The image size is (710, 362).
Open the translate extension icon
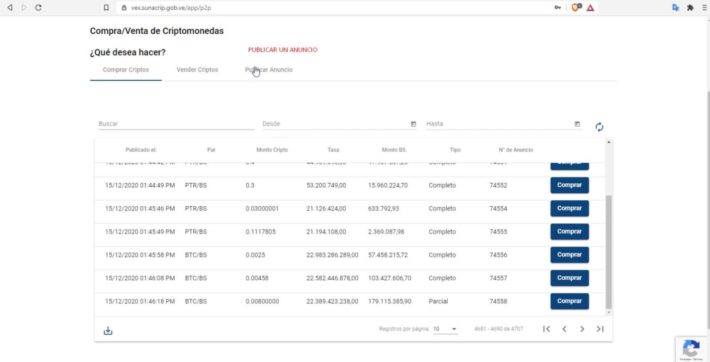pyautogui.click(x=675, y=8)
